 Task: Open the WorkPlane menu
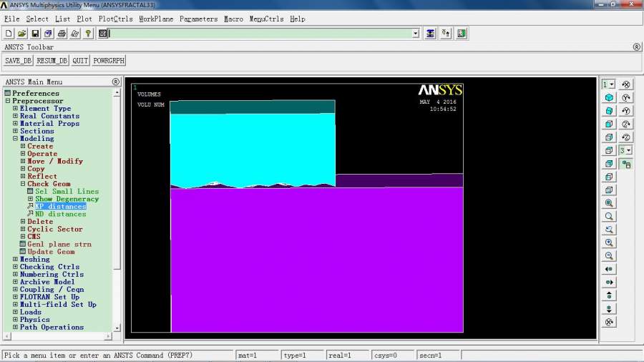[156, 19]
